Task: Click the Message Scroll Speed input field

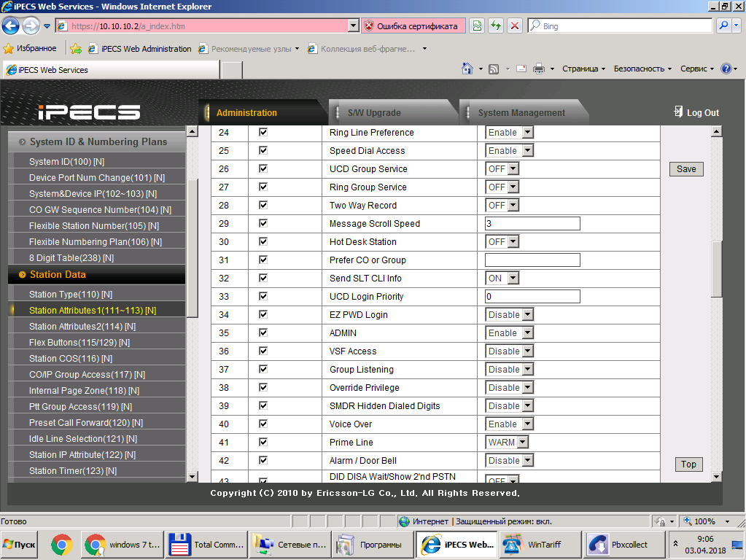Action: coord(532,224)
